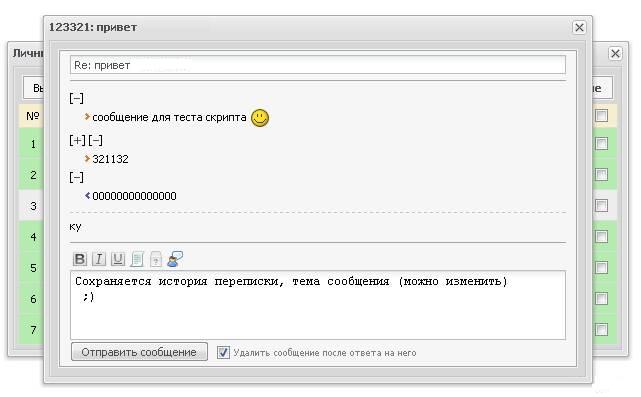
Task: Click the greyed help document icon
Action: [x=156, y=259]
